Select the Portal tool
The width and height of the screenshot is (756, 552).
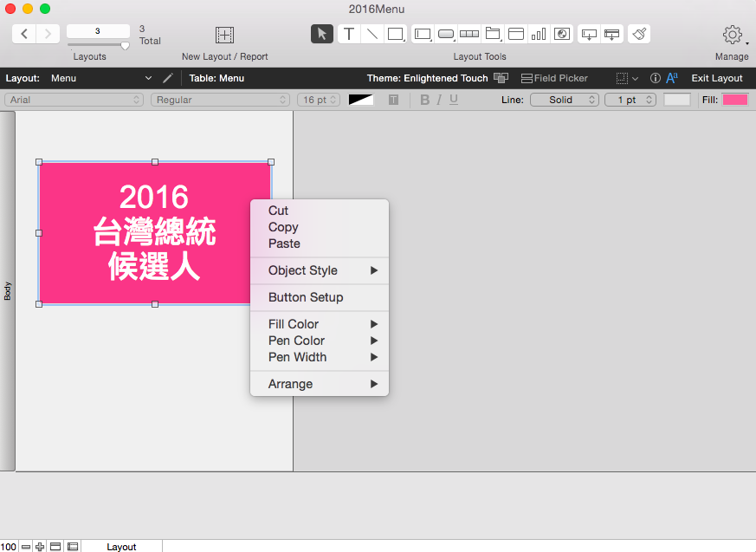(x=516, y=34)
